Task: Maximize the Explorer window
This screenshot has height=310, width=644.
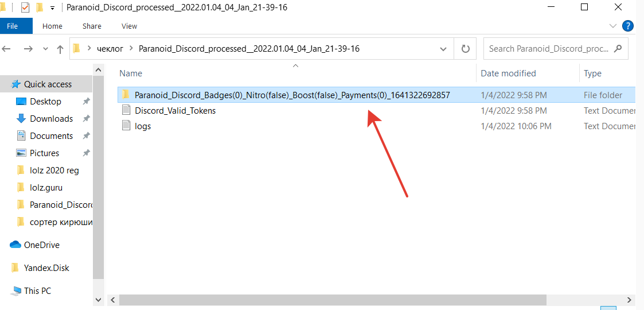Action: [584, 7]
